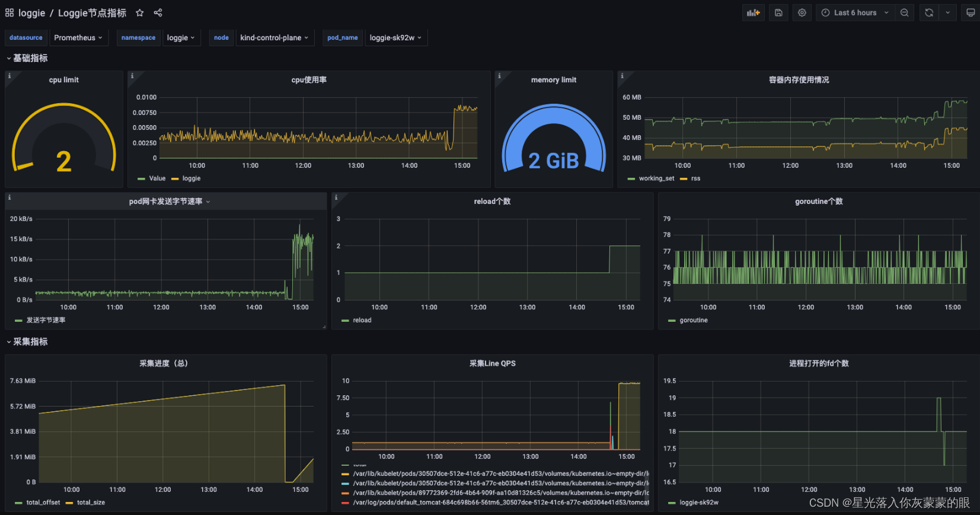The width and height of the screenshot is (980, 515).
Task: Open the dashboards grid icon
Action: pyautogui.click(x=9, y=12)
